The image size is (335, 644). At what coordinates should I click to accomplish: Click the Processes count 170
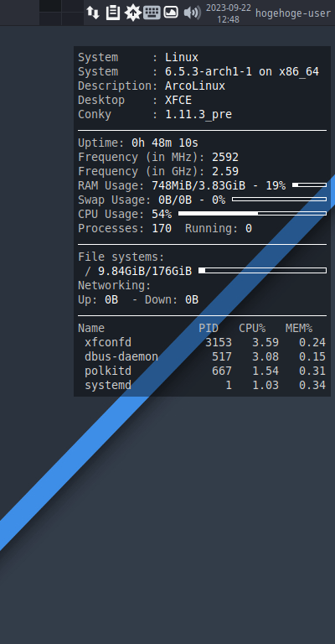(x=162, y=228)
